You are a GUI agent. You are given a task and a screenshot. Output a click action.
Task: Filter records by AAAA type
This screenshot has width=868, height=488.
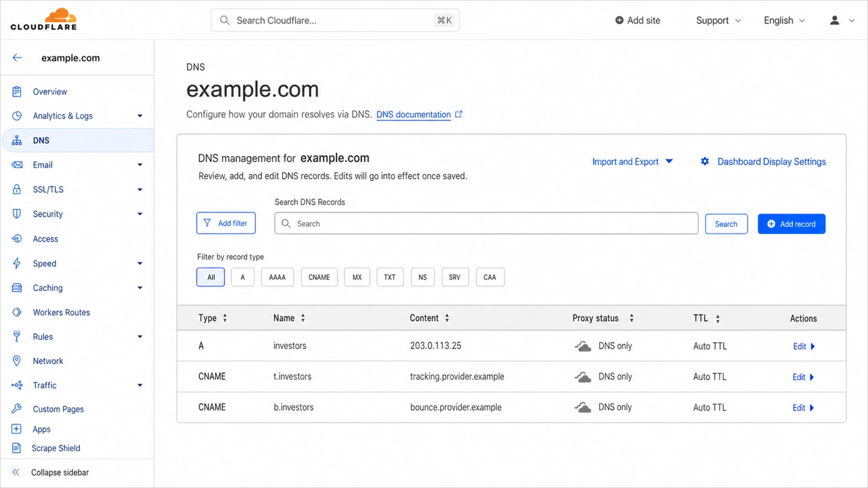coord(278,277)
